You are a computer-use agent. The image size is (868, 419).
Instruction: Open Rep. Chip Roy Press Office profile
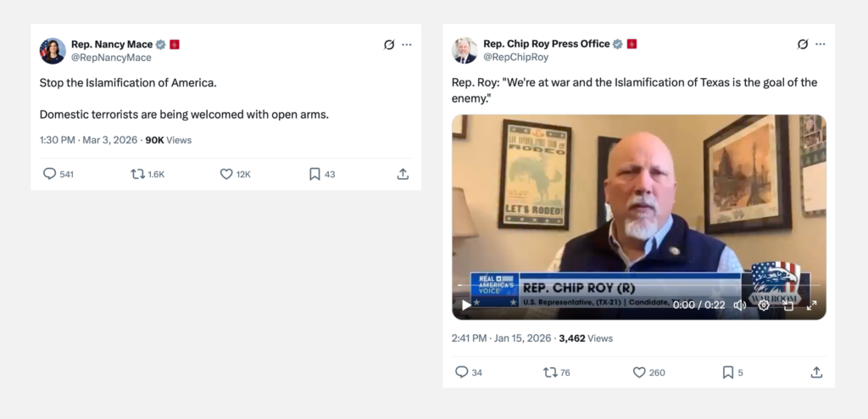(546, 43)
